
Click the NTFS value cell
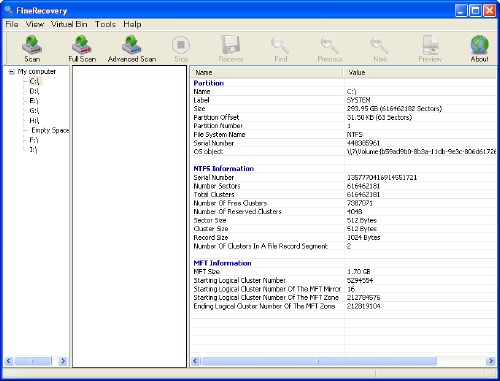click(355, 134)
